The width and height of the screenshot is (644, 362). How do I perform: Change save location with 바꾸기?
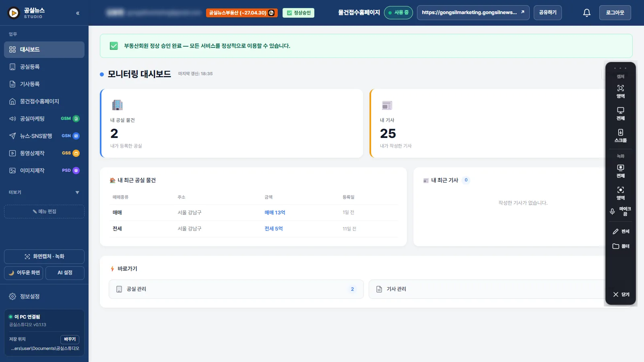pyautogui.click(x=70, y=339)
